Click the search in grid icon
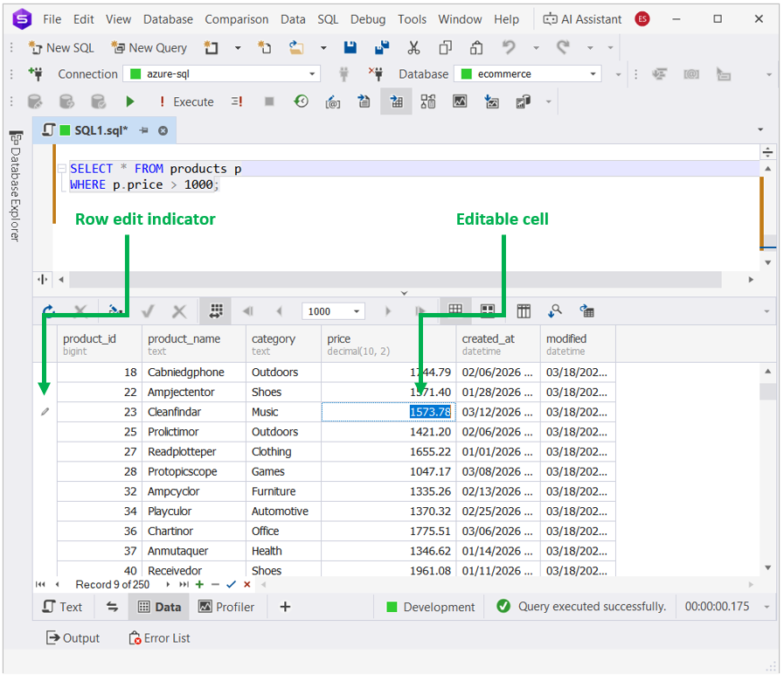Viewport: 784px width, 675px height. (555, 311)
